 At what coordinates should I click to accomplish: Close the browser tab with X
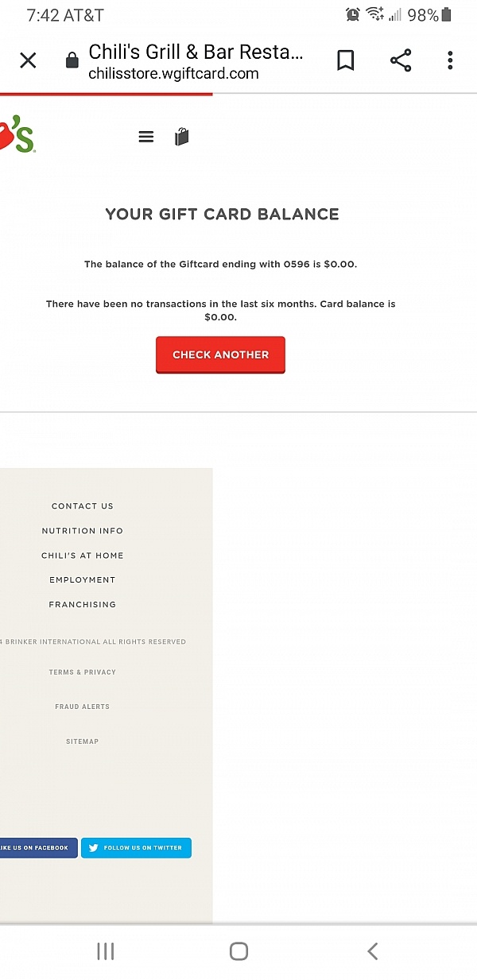28,60
